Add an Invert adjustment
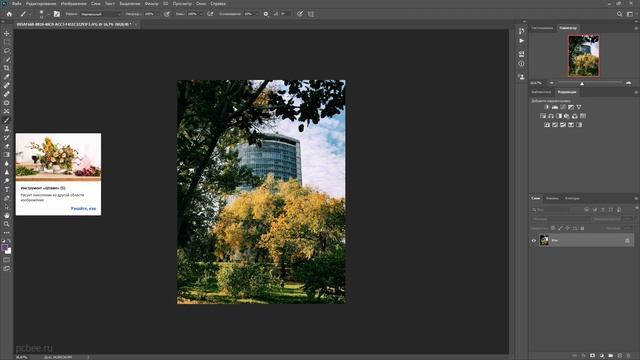 coord(547,125)
